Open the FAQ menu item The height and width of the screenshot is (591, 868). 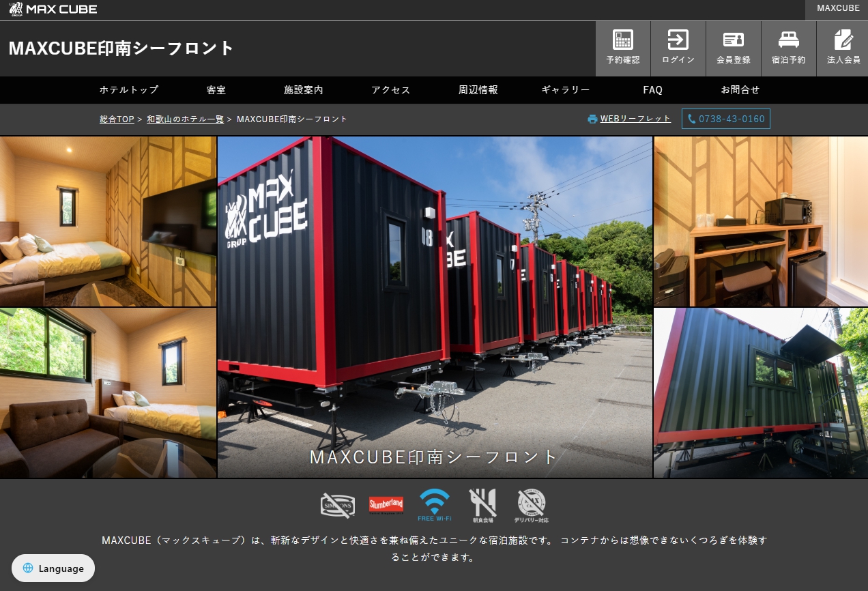point(653,89)
